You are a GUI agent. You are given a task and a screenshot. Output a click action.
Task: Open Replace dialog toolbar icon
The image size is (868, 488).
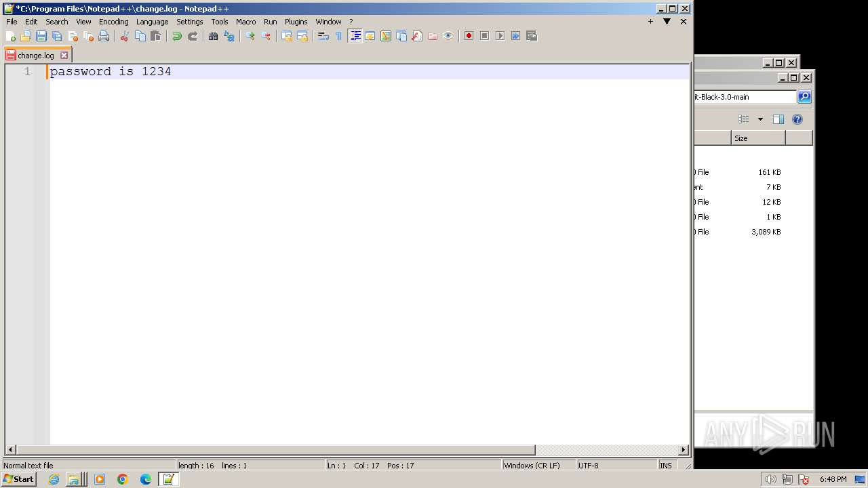pos(229,36)
